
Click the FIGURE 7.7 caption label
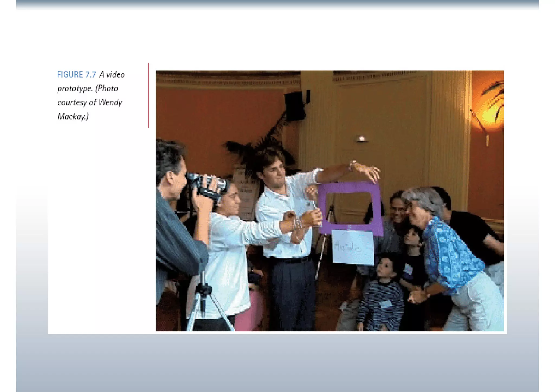click(x=76, y=74)
